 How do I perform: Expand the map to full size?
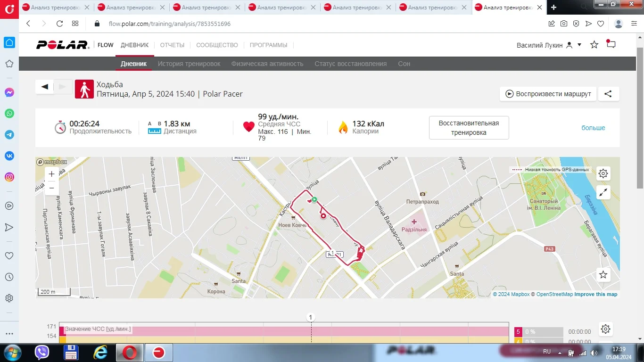tap(603, 192)
